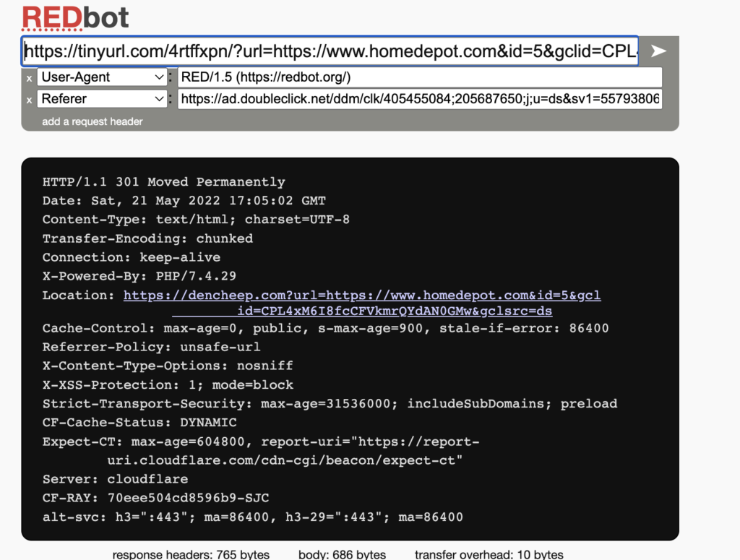Image resolution: width=740 pixels, height=560 pixels.
Task: Click the 'Server: cloudflare' header
Action: pyautogui.click(x=115, y=479)
